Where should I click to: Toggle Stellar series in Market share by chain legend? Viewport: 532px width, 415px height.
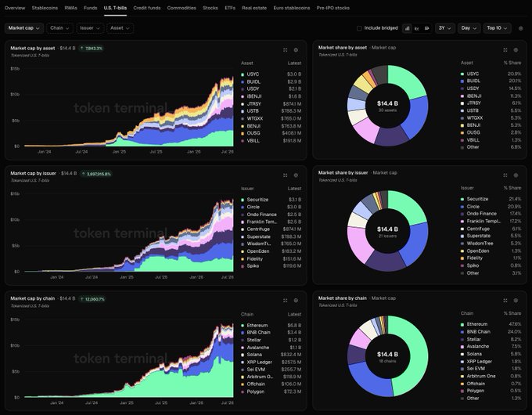491,339
